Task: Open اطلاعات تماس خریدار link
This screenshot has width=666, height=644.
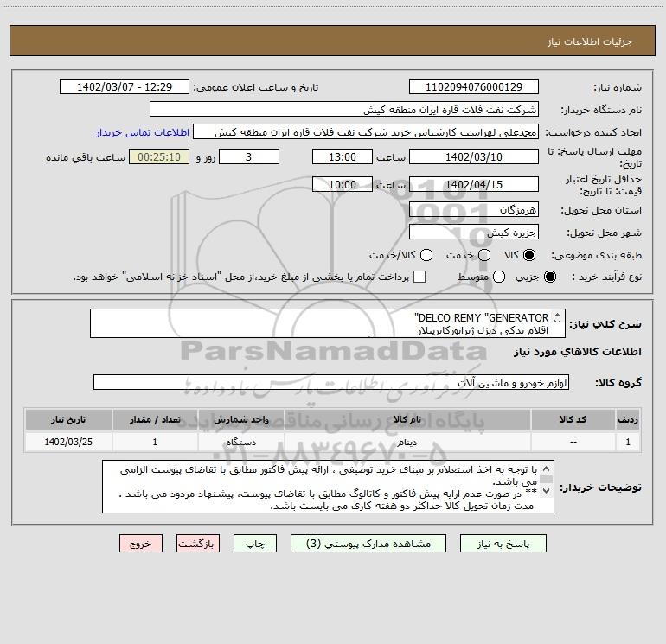Action: (143, 132)
